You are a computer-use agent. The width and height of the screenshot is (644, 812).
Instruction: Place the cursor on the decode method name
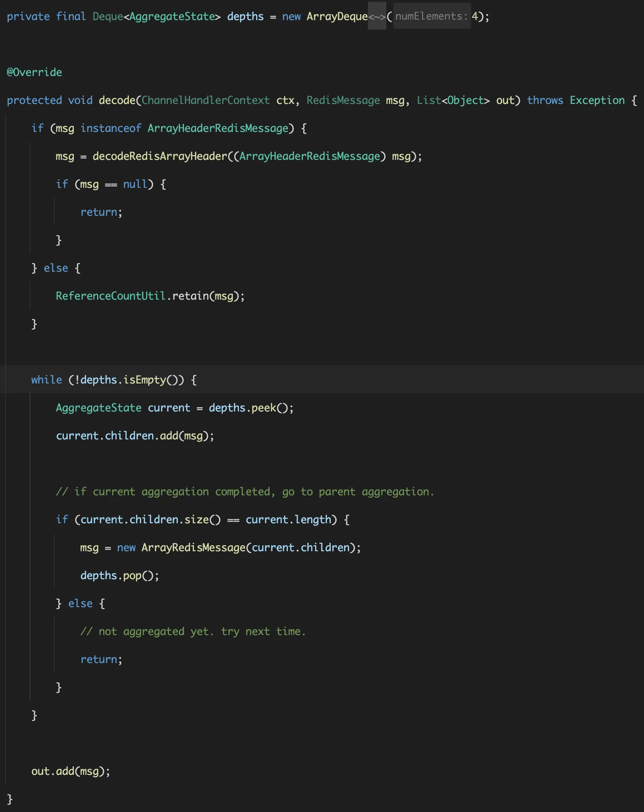click(117, 100)
